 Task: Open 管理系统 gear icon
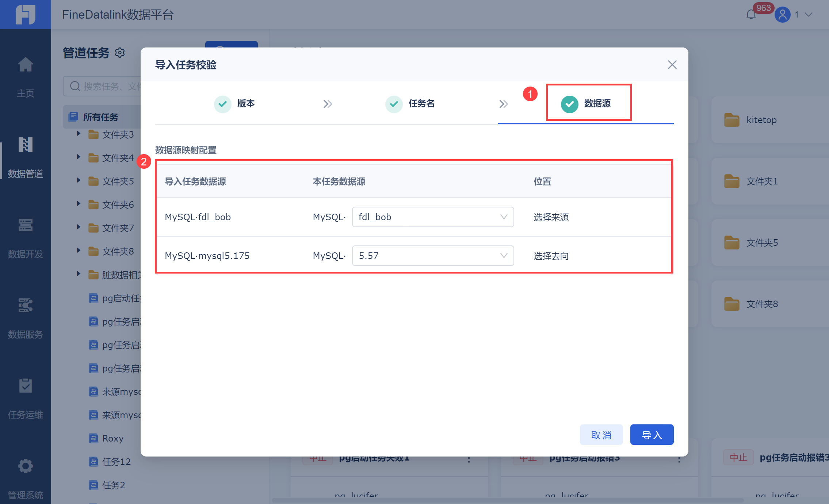click(x=25, y=466)
